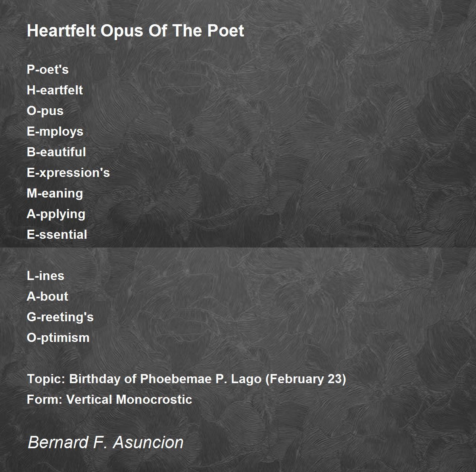Click the word B-eautiful
This screenshot has width=476, height=472.
[x=56, y=152]
